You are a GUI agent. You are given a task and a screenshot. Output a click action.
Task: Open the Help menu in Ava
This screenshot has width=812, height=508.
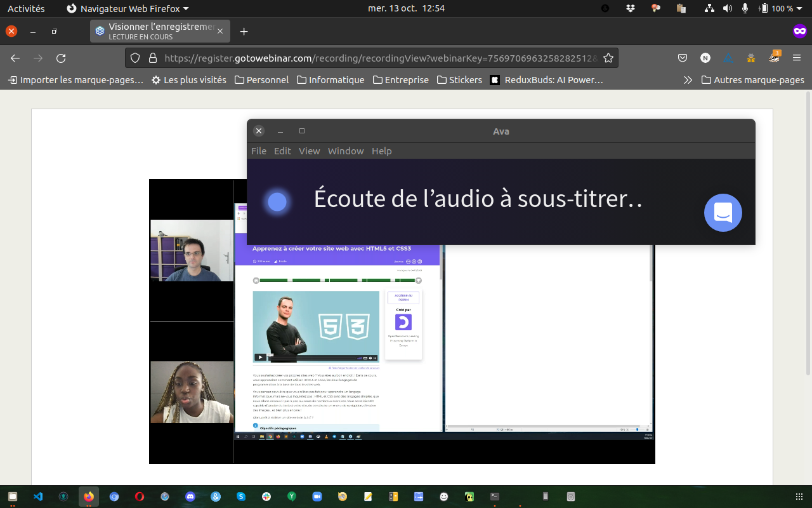[x=382, y=151]
